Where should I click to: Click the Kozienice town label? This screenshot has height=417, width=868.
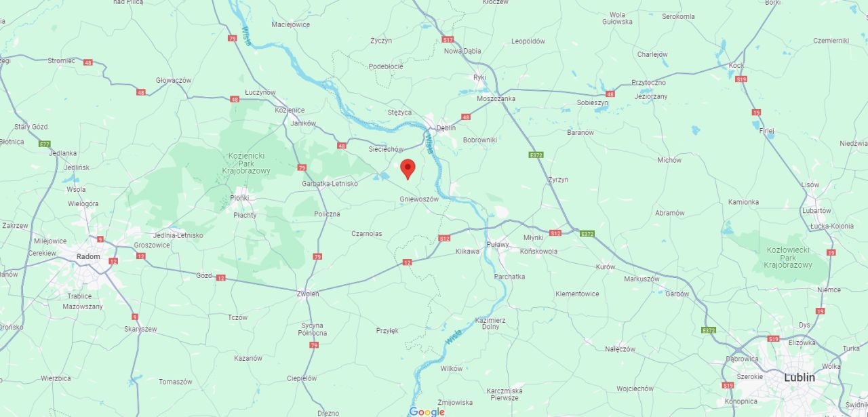290,110
